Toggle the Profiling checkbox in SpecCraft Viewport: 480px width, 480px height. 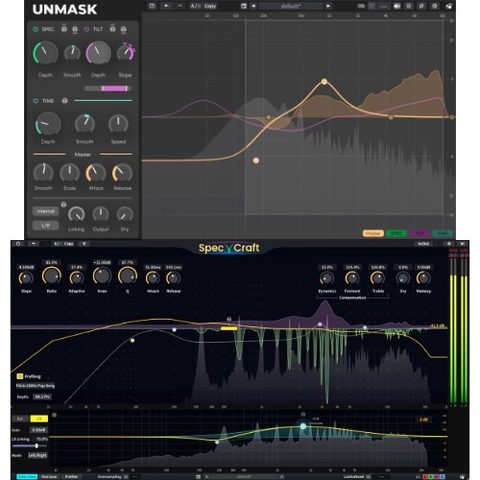(x=20, y=376)
